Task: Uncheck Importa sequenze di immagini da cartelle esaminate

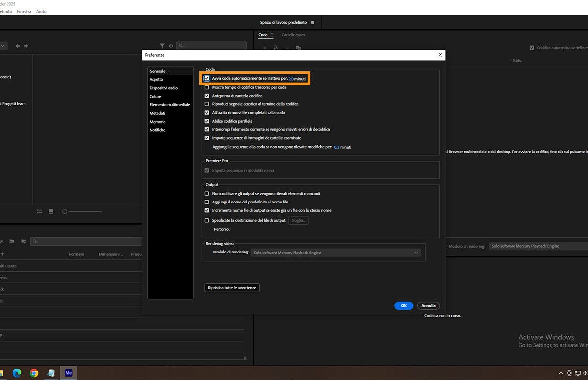Action: [x=207, y=138]
